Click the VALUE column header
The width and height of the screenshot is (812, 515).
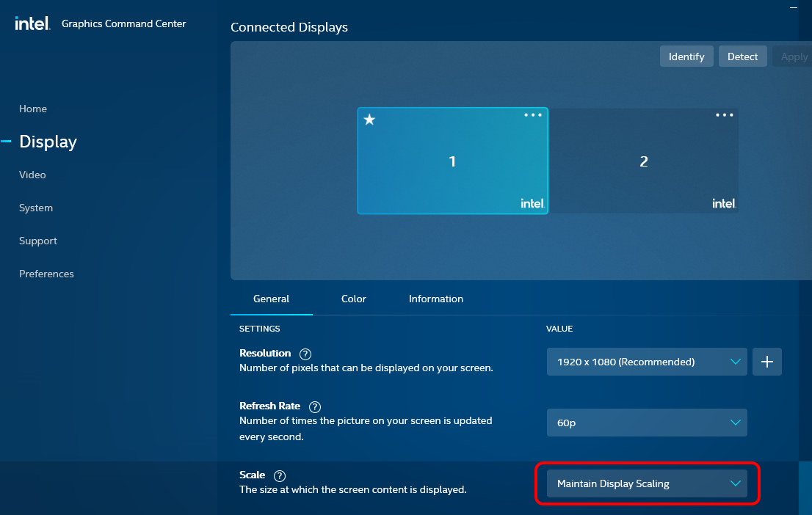tap(559, 329)
